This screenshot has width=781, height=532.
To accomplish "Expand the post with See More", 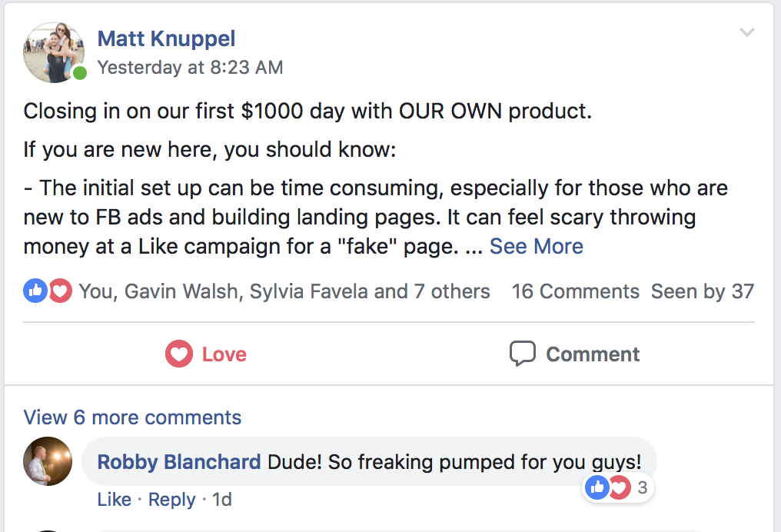I will point(536,246).
